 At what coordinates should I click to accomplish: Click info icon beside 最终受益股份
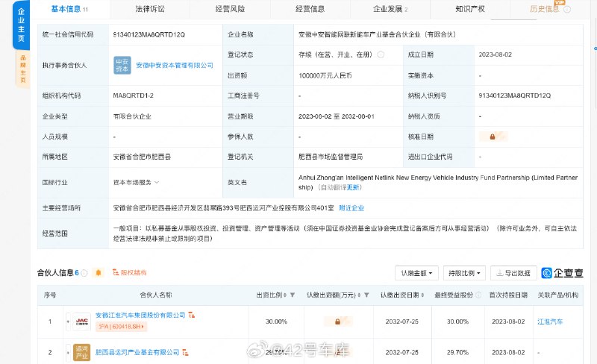point(478,295)
